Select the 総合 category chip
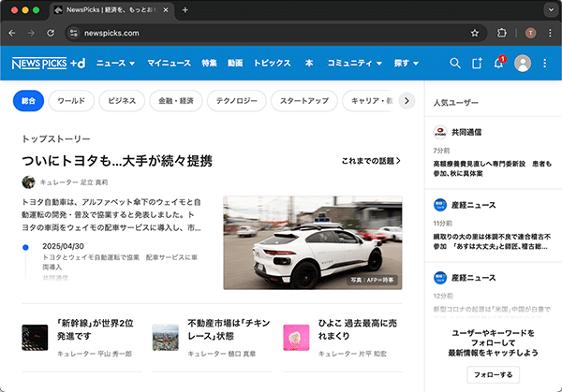The width and height of the screenshot is (562, 392). (29, 101)
